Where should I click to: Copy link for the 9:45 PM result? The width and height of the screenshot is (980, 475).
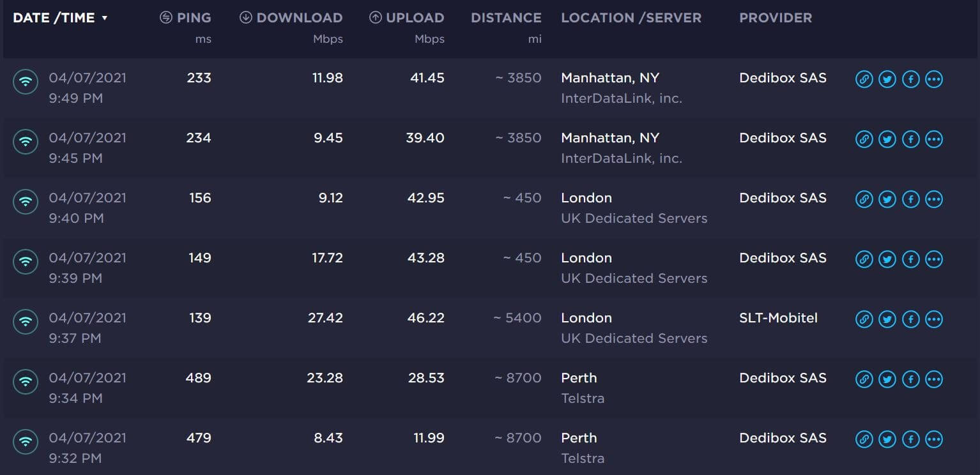(864, 139)
